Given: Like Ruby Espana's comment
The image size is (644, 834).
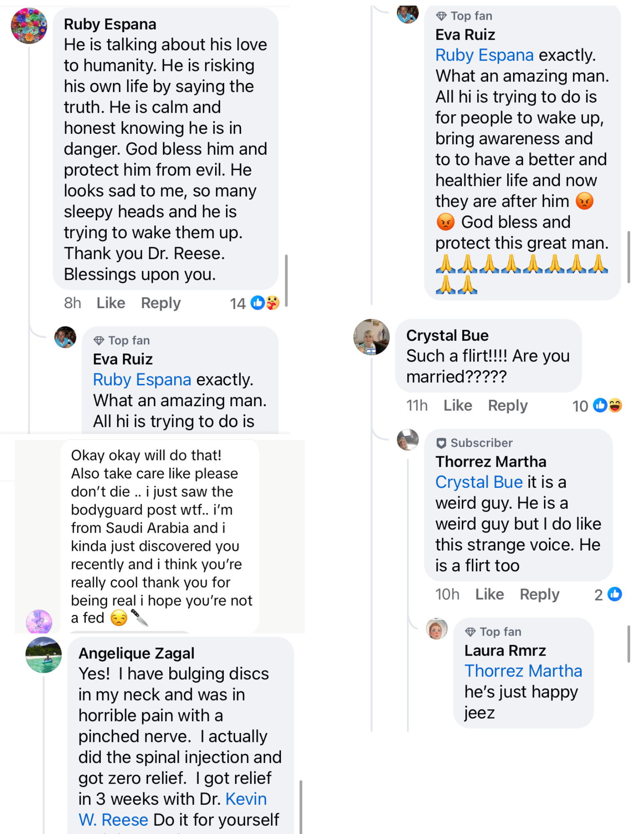Looking at the screenshot, I should 111,303.
